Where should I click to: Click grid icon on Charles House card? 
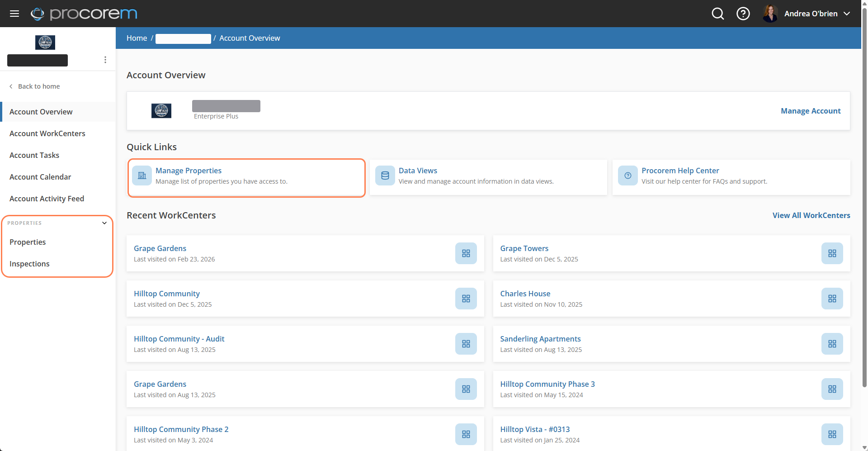click(832, 299)
